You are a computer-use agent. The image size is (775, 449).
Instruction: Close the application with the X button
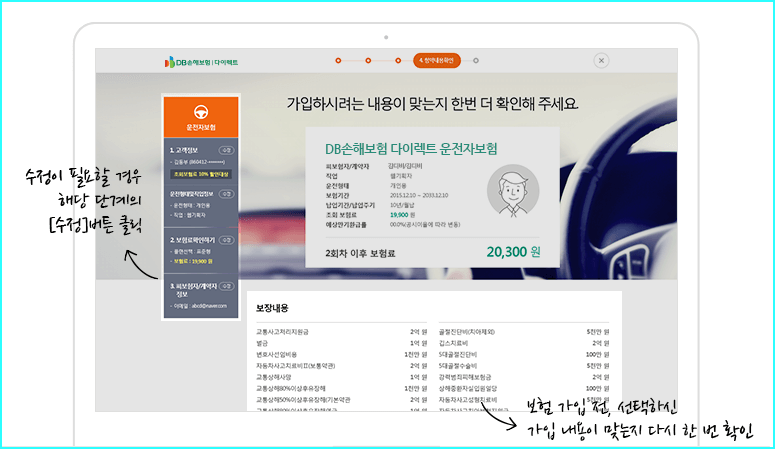click(x=601, y=61)
